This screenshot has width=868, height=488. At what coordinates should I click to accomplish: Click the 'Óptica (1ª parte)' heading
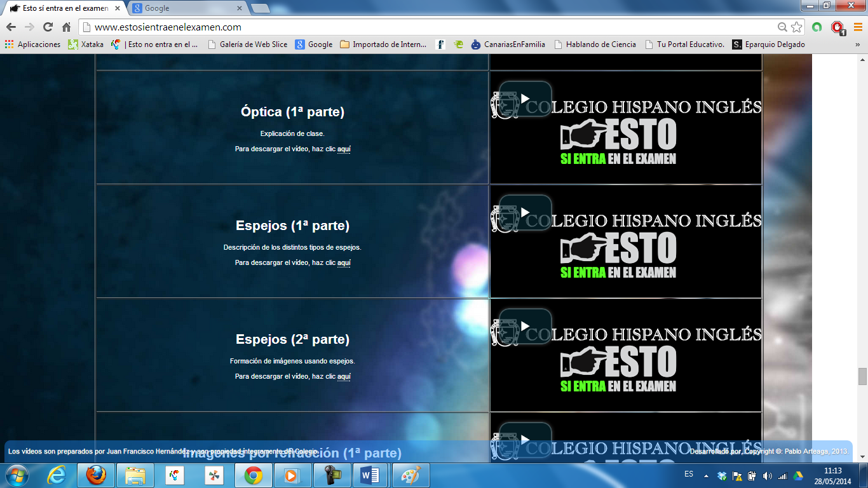click(x=292, y=112)
